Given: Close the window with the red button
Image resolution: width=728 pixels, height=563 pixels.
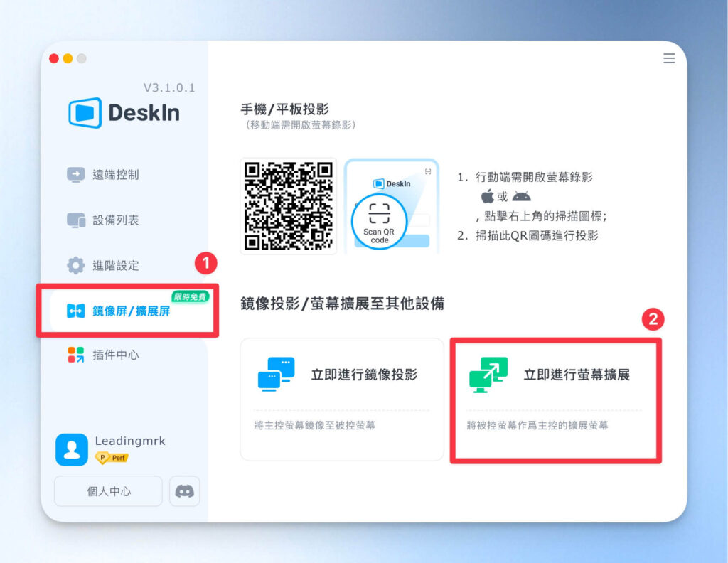Looking at the screenshot, I should point(54,58).
